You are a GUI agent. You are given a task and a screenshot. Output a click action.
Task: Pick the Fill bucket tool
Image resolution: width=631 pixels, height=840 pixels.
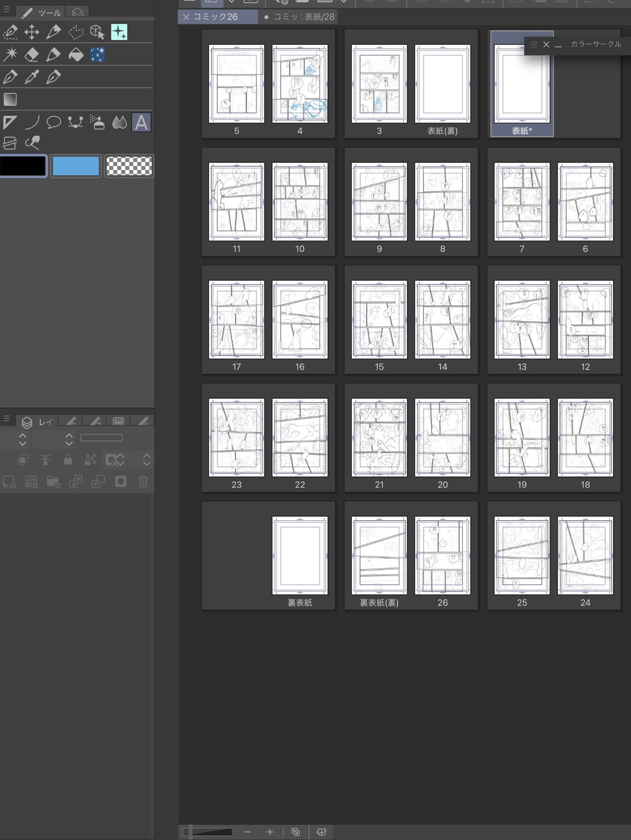pos(76,55)
